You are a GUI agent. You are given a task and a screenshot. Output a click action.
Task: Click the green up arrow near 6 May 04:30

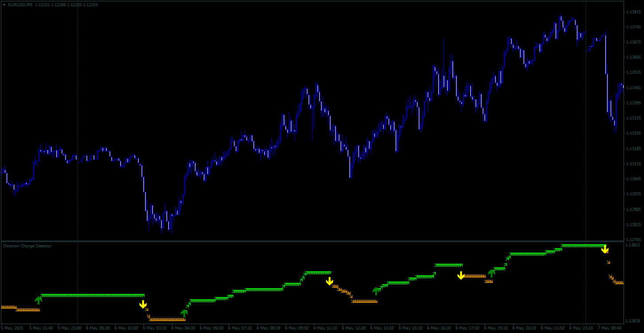point(185,314)
